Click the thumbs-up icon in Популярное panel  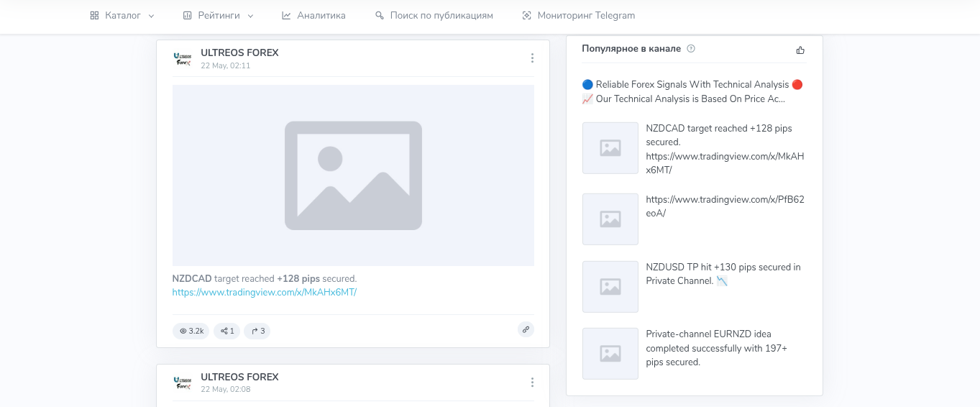[x=800, y=50]
